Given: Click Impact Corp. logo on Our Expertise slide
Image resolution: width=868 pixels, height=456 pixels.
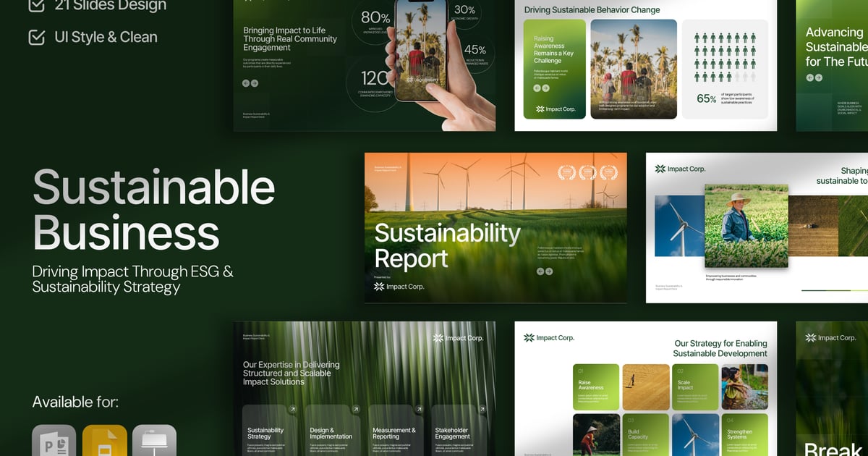Looking at the screenshot, I should click(x=459, y=338).
